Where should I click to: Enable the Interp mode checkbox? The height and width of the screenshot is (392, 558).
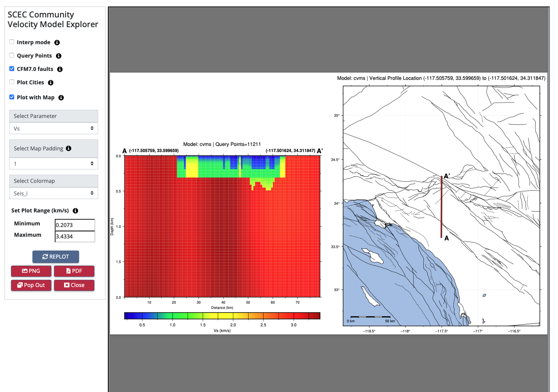[x=12, y=42]
